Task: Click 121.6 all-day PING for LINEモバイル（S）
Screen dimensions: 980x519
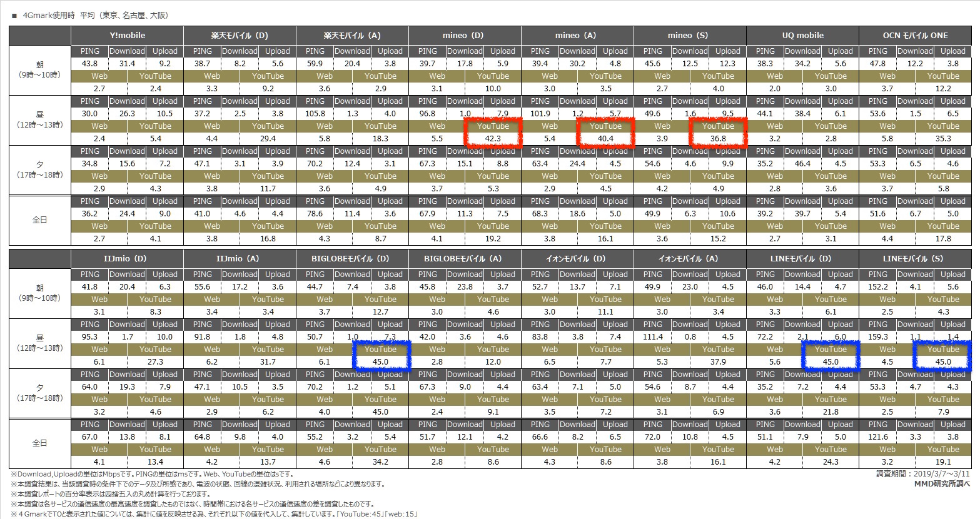Action: coord(877,437)
